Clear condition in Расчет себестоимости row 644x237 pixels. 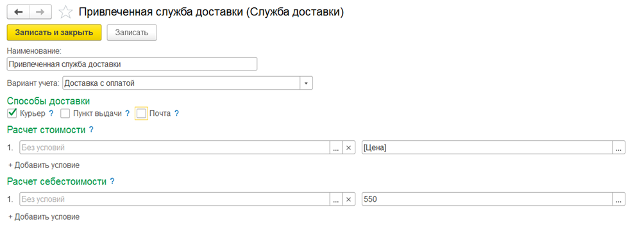(348, 199)
